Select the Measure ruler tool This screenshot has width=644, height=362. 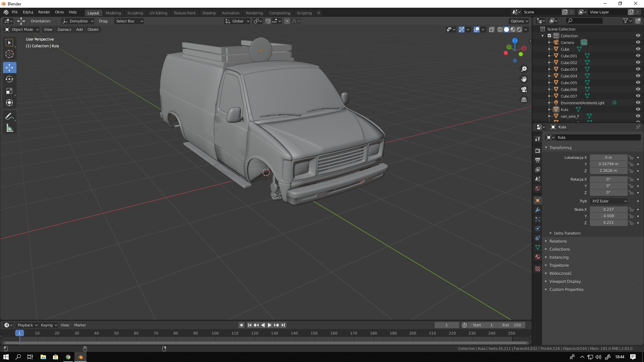pos(9,128)
